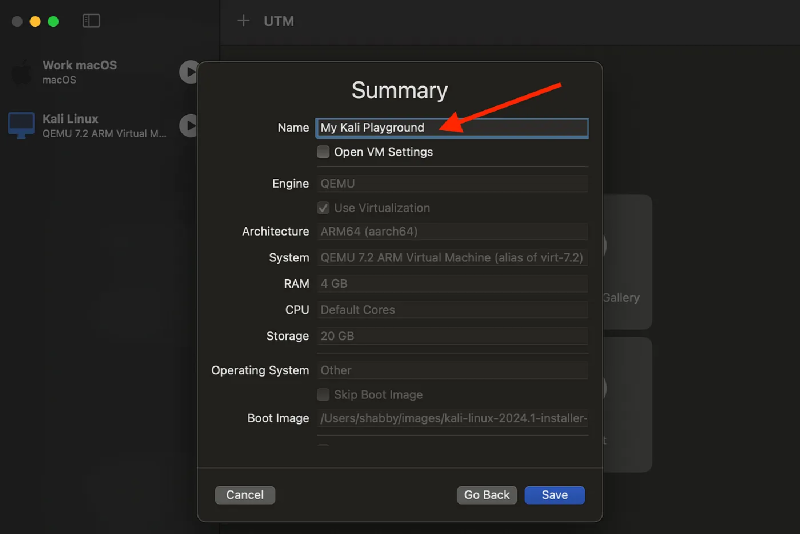Click the System QEMU 7.2 field
800x534 pixels.
pos(452,258)
